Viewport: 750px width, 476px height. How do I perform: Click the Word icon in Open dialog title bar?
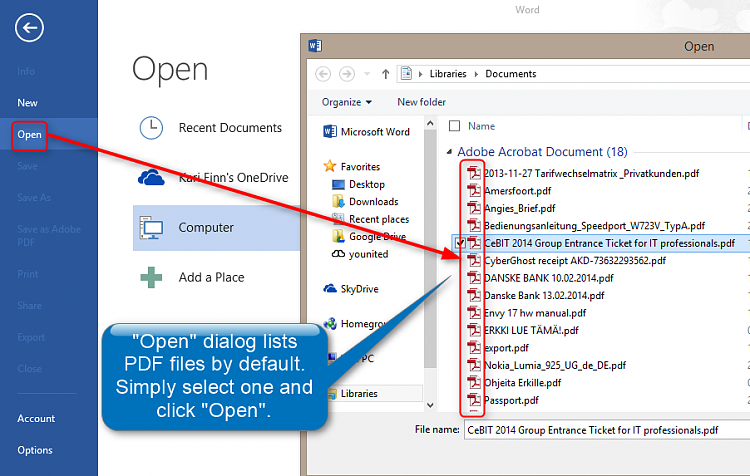(315, 45)
